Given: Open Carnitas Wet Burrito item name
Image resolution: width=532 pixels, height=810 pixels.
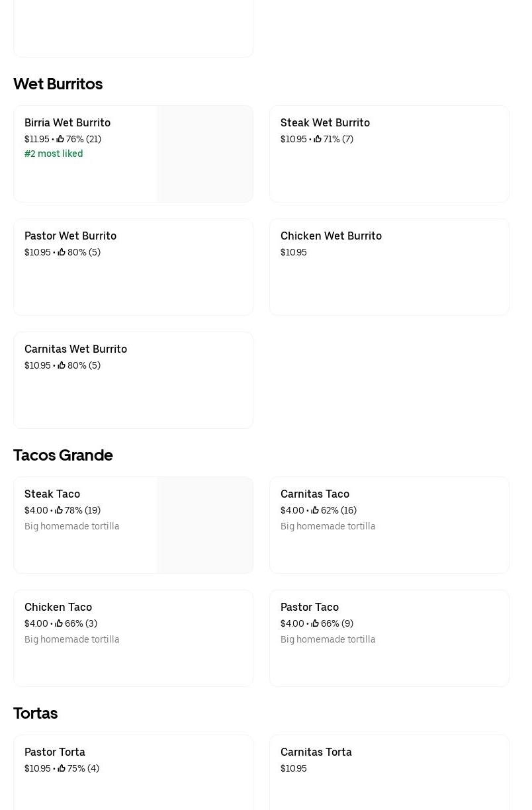Looking at the screenshot, I should coord(75,349).
